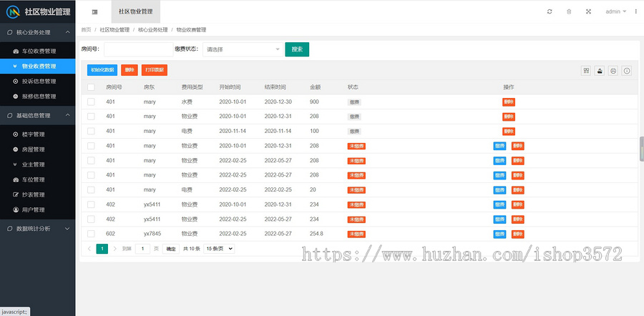Click the 打印票据 button

(x=155, y=70)
